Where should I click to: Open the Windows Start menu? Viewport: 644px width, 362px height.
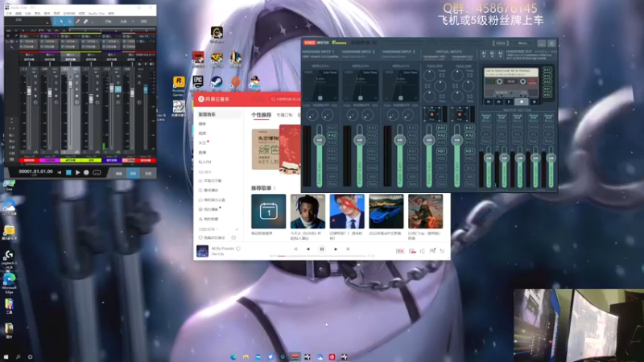coord(6,357)
